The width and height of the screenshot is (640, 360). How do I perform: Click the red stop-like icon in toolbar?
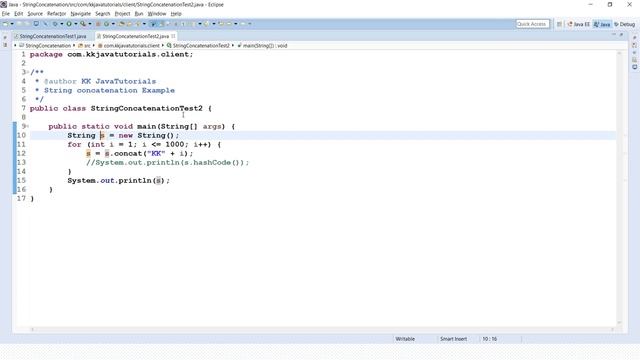coord(98,24)
